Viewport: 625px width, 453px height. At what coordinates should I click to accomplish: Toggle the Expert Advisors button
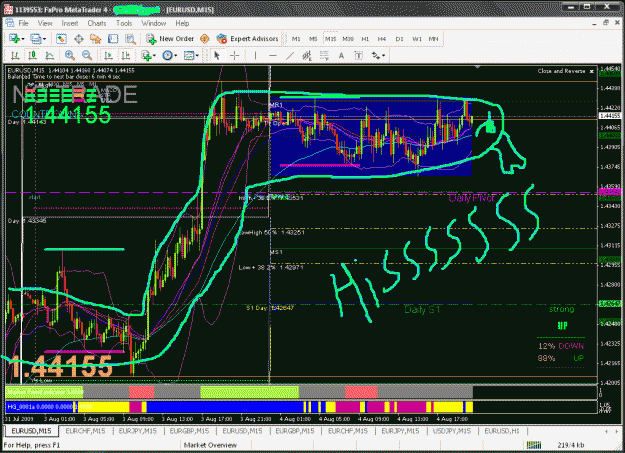point(247,39)
